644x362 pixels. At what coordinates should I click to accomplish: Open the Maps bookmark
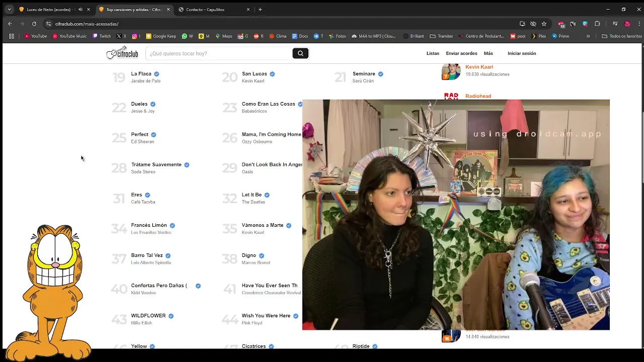(x=224, y=36)
